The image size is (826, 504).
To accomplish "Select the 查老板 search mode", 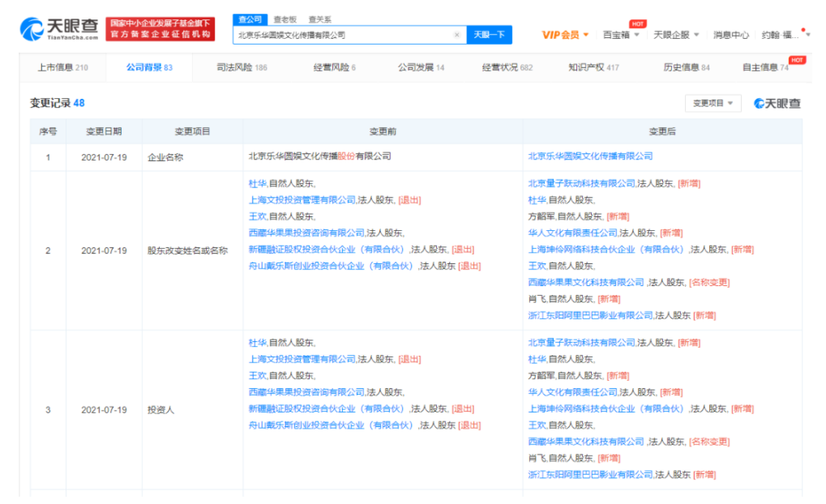I will pos(285,19).
